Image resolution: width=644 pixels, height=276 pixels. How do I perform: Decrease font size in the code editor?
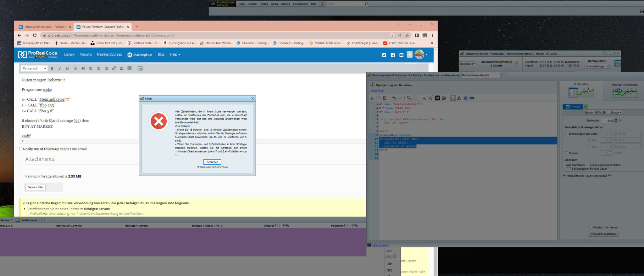coord(425,98)
